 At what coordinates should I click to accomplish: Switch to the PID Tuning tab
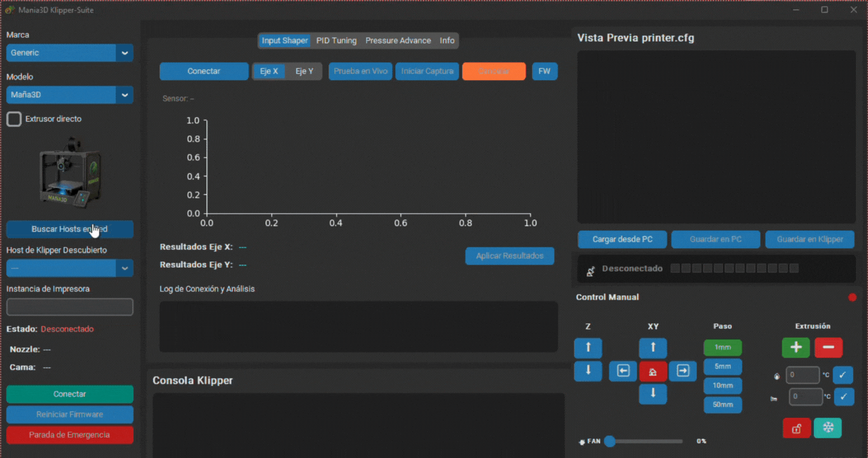[336, 41]
